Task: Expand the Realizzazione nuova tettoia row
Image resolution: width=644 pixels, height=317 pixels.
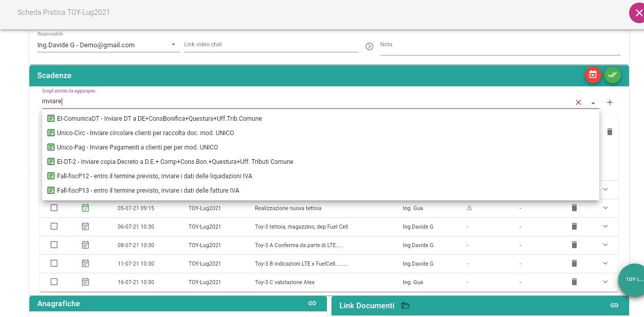Action: pos(605,208)
